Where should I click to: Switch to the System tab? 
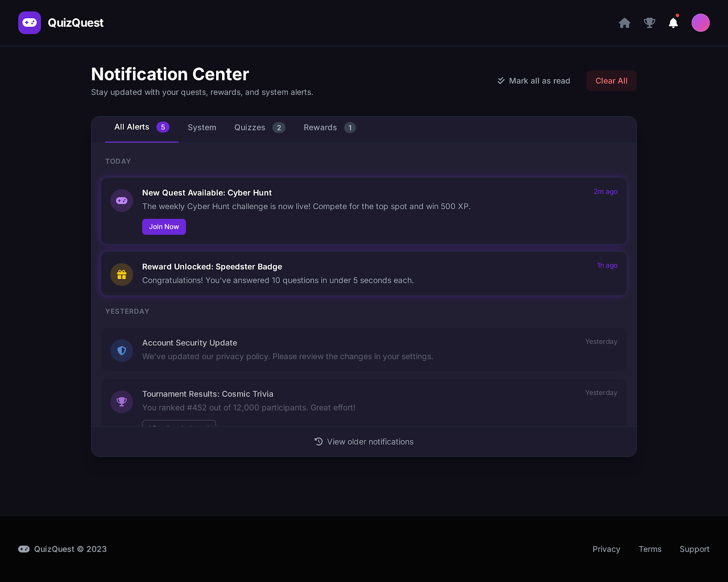point(202,127)
